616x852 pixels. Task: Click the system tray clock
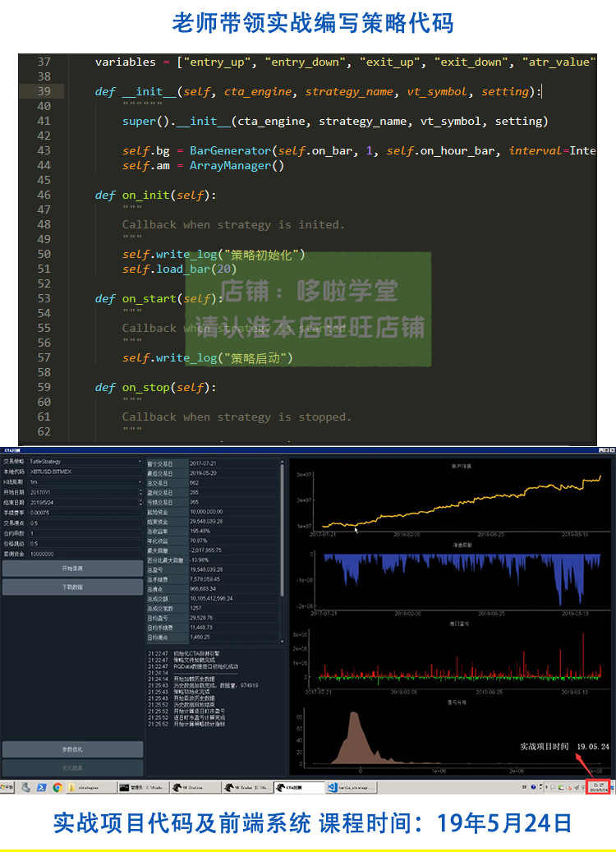599,787
